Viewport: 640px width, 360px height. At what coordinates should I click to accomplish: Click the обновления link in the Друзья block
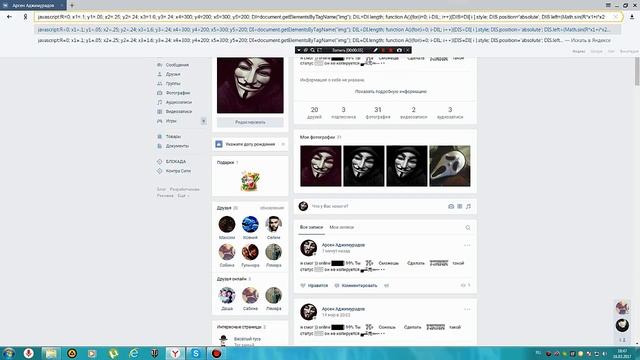pos(272,208)
